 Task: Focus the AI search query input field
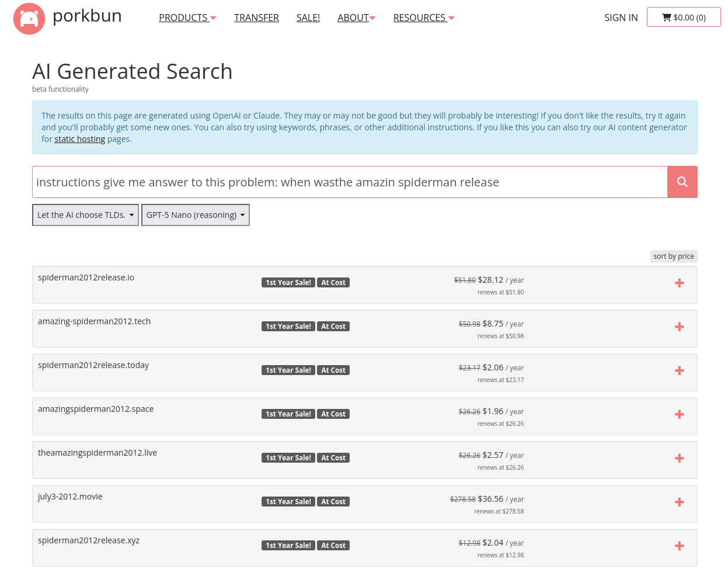pyautogui.click(x=350, y=182)
